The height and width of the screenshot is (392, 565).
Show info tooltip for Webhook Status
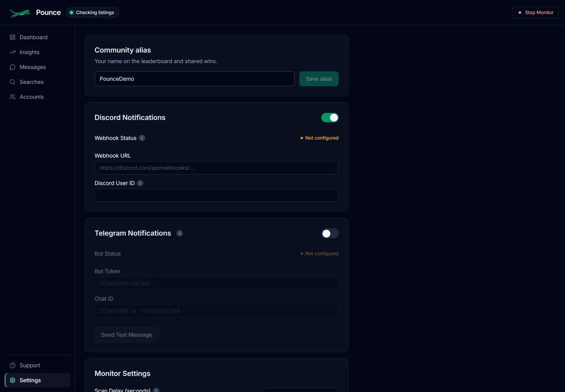[x=142, y=138]
